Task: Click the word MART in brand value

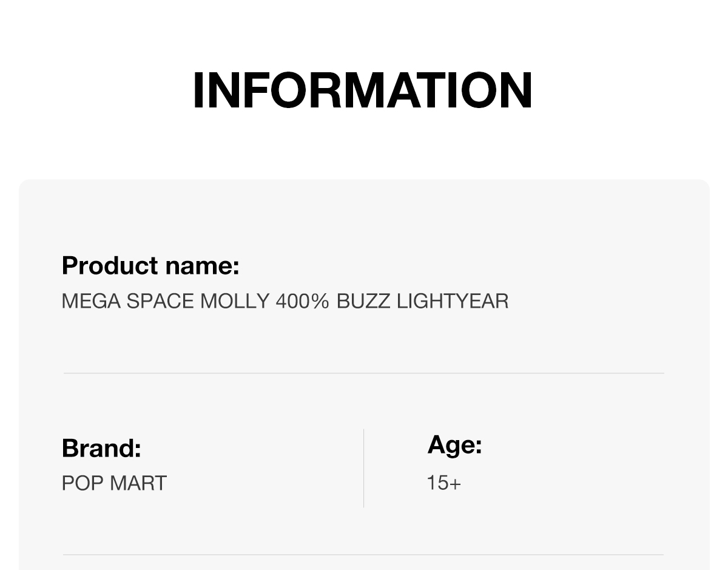Action: [138, 483]
